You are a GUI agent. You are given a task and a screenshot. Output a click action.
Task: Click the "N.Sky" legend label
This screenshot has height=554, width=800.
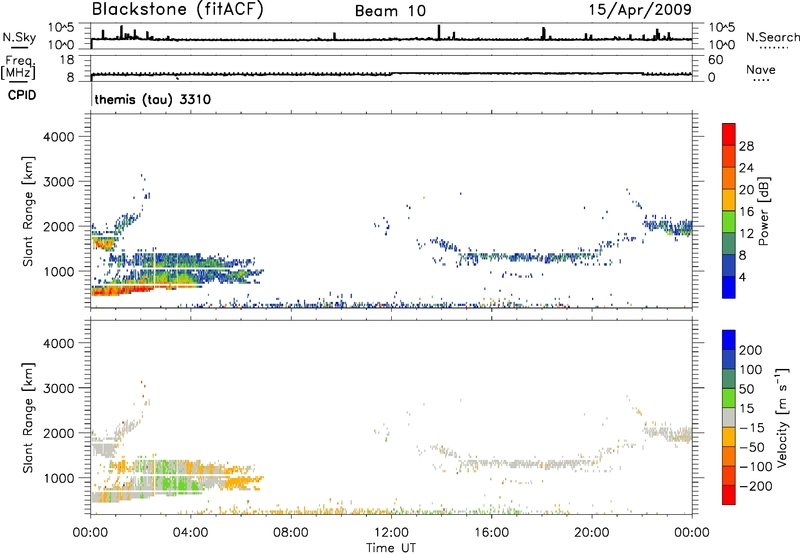tap(19, 38)
